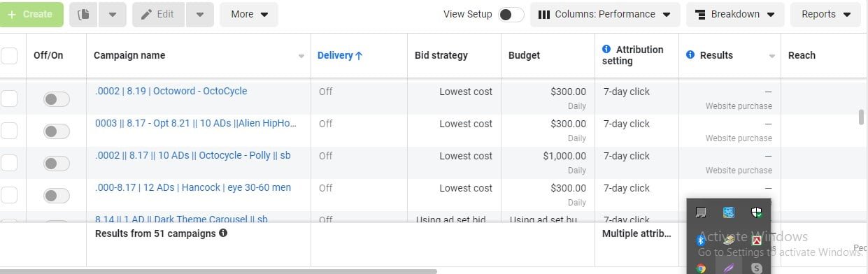Select the checkbox for Alien HipHo row
Image resolution: width=868 pixels, height=274 pixels.
pyautogui.click(x=8, y=131)
